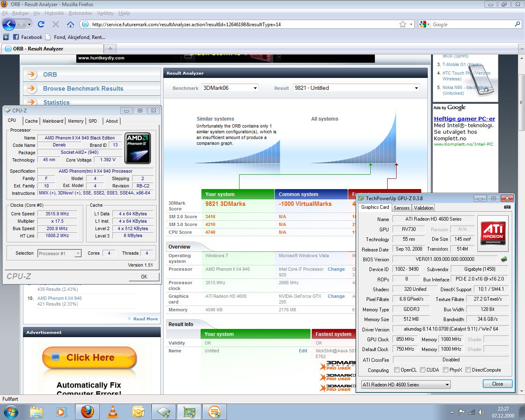Click the CPU-Z taskbar icon

coord(164,412)
